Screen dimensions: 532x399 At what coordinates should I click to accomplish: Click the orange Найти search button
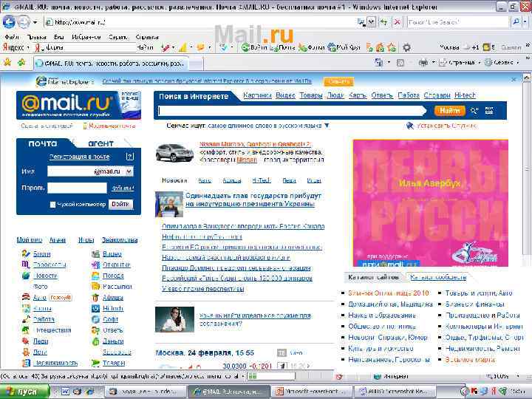coord(450,110)
